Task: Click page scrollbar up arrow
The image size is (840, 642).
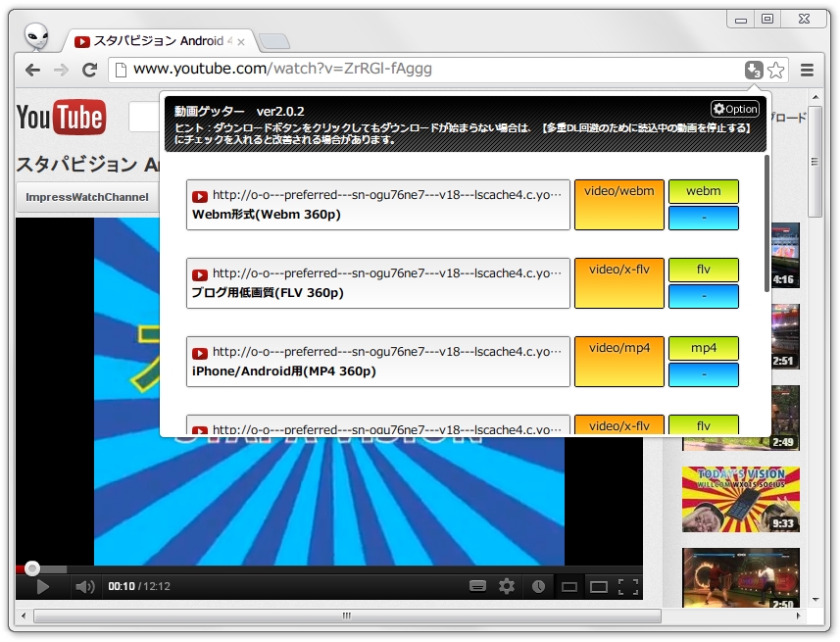Action: [815, 98]
